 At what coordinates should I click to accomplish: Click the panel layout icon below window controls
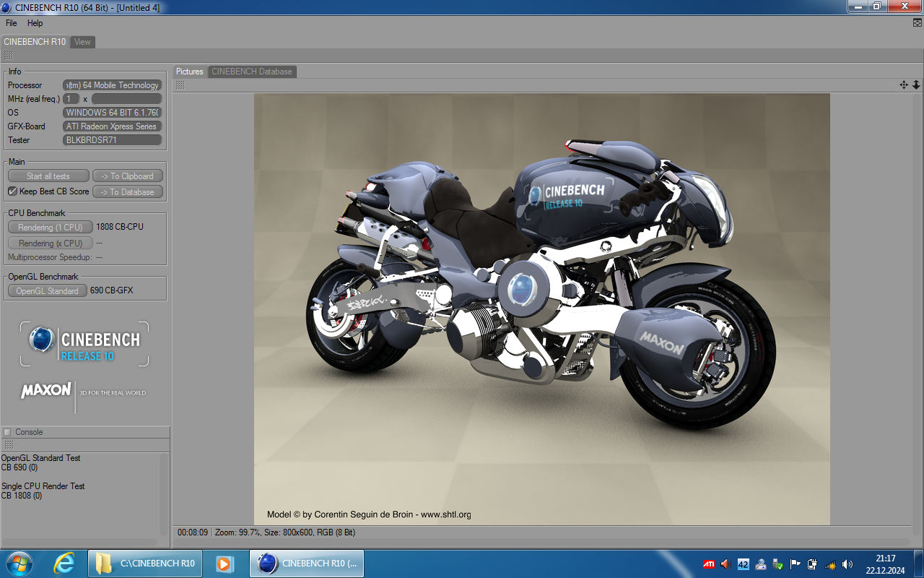(x=917, y=23)
